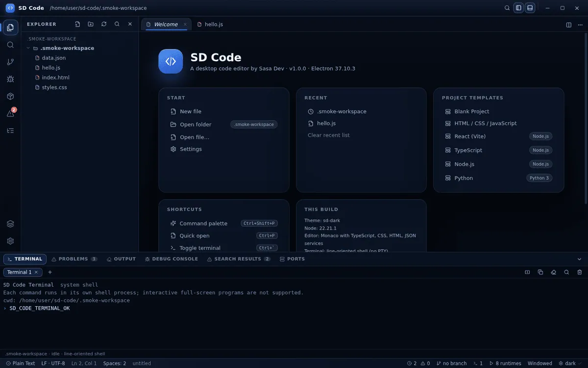Screen dimensions: 588x368
Task: Collapse the bottom panel with chevron
Action: pos(580,259)
